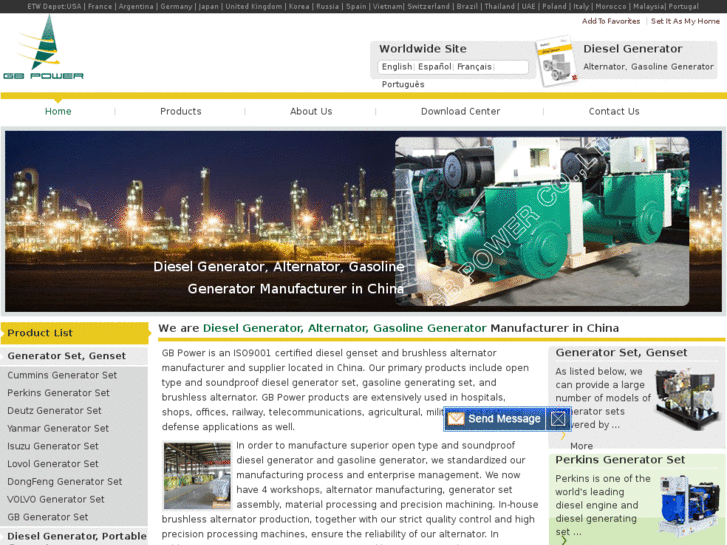Click the factory workshop photo
The width and height of the screenshot is (727, 545).
pos(197,476)
